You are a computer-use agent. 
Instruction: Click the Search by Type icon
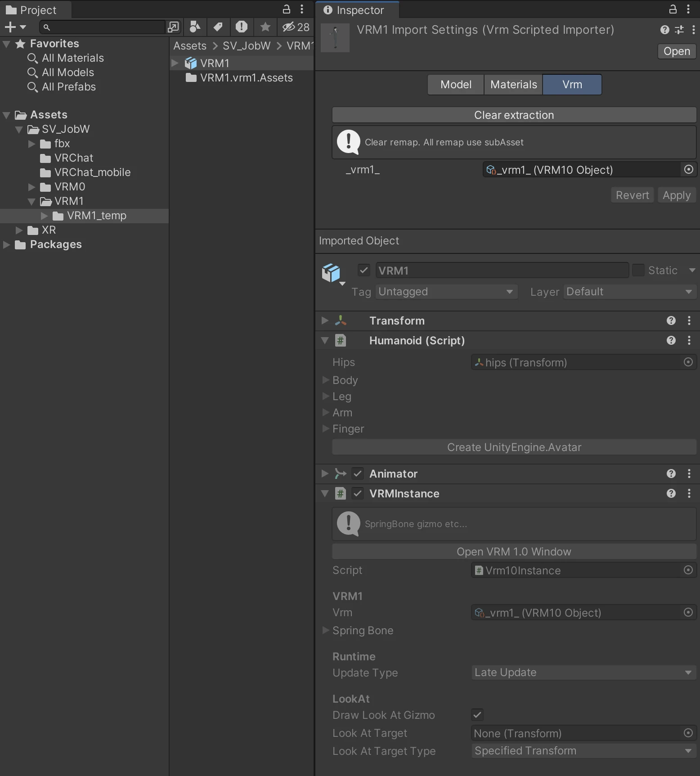[195, 27]
